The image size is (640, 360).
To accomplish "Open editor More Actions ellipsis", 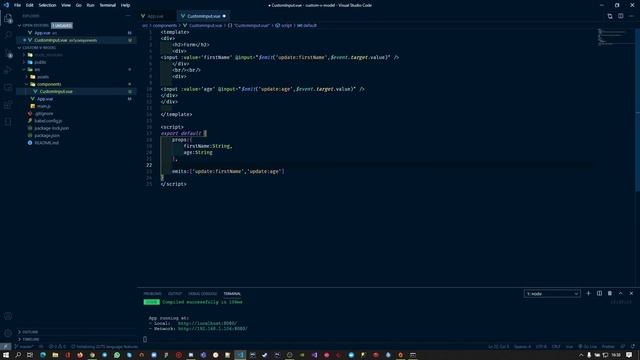I will [631, 16].
